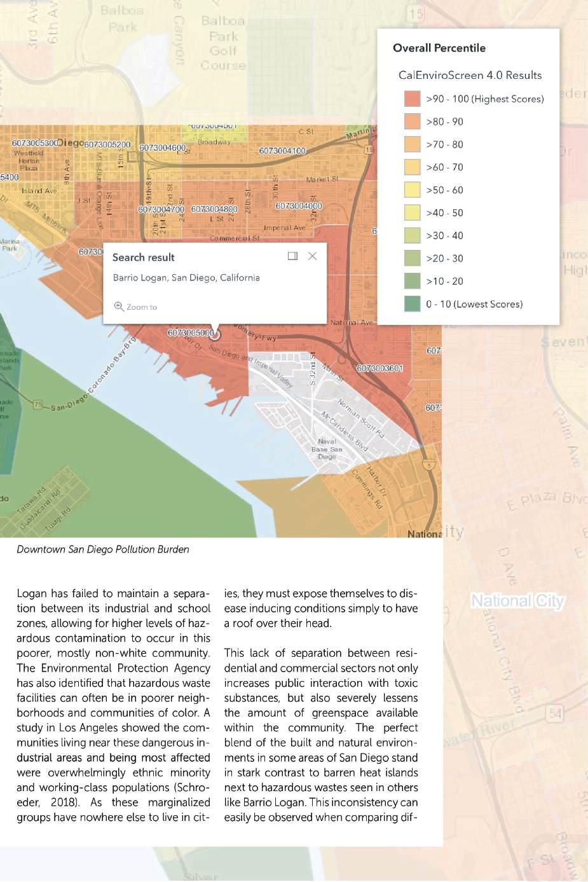
Task: Click the Balboa Park Golf Course label
Action: coord(223,43)
